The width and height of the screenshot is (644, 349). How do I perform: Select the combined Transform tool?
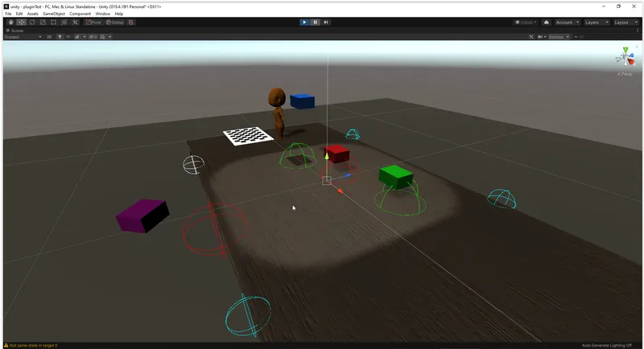[64, 23]
